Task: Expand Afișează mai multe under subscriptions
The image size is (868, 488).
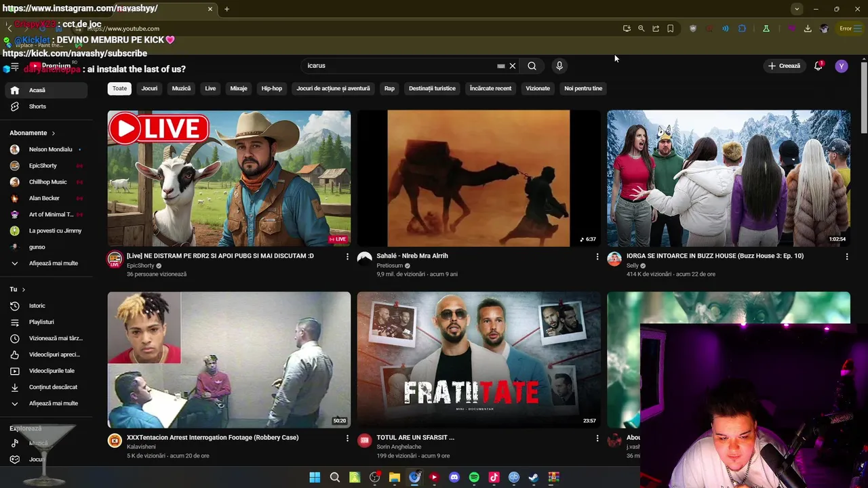Action: pyautogui.click(x=45, y=263)
